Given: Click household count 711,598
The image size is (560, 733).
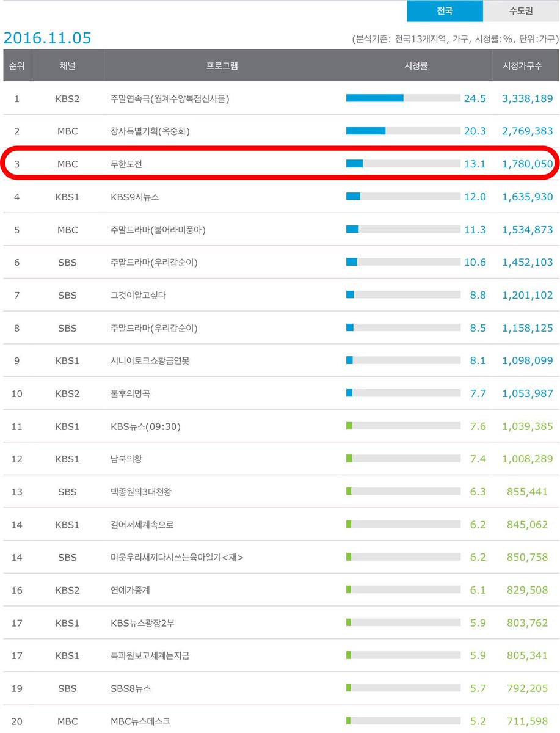Looking at the screenshot, I should click(528, 721).
